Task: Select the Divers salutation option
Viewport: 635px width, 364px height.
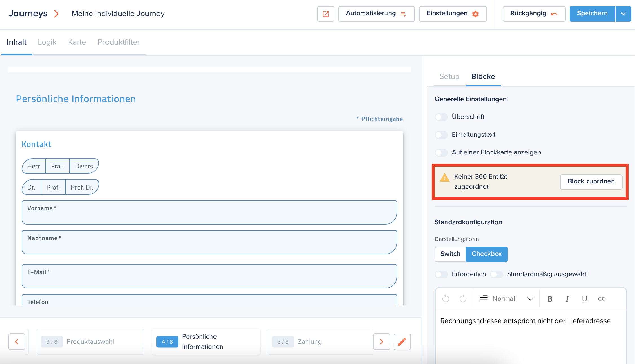Action: tap(84, 166)
